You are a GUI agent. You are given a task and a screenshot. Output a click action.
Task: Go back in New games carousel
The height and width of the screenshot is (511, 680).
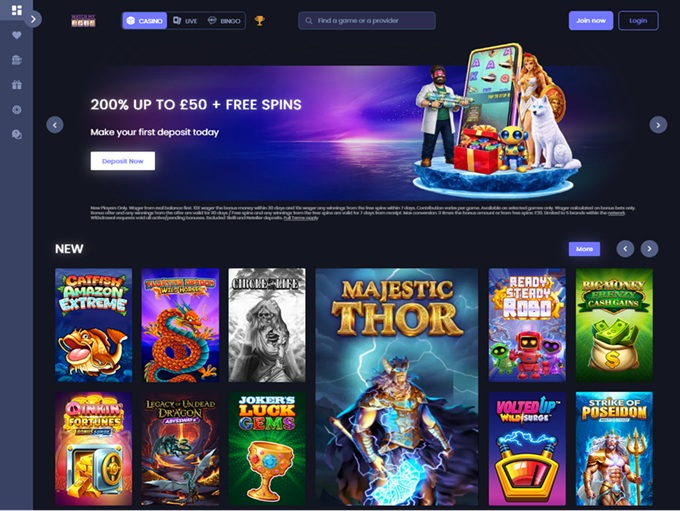point(625,249)
